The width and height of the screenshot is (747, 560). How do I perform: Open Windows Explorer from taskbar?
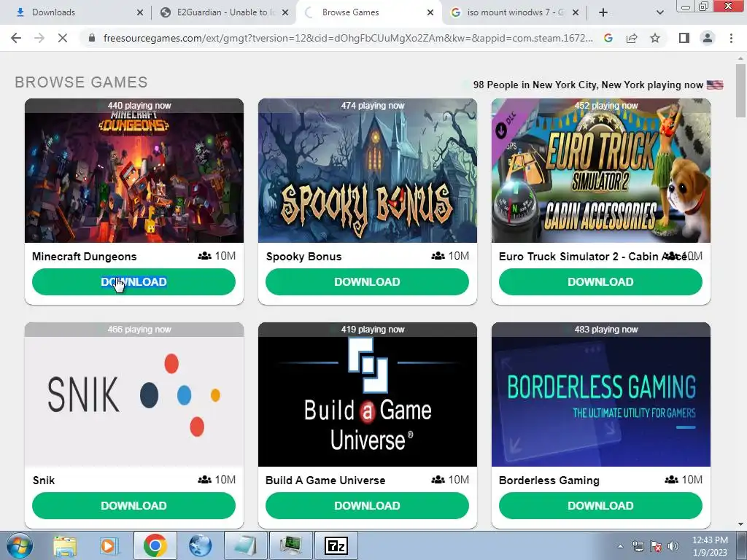(65, 545)
